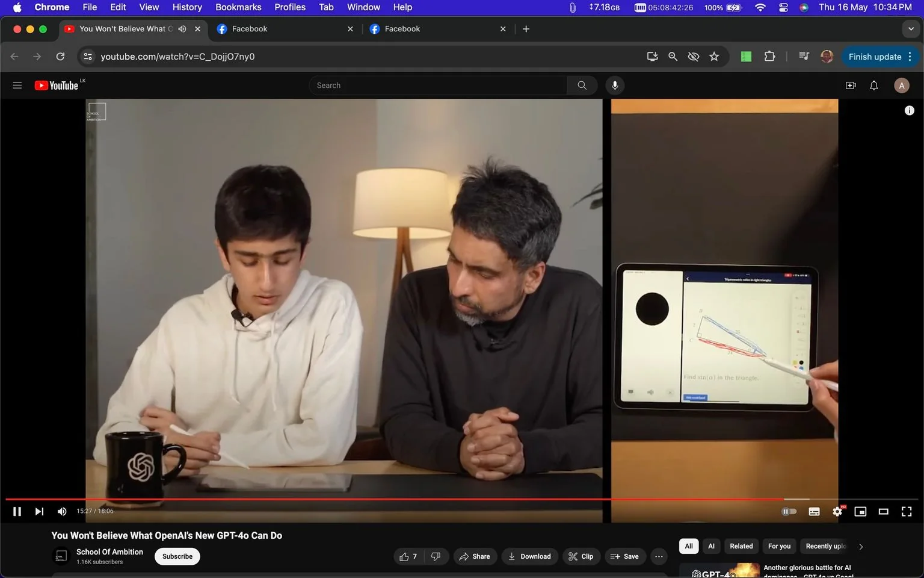
Task: Save the video to a playlist
Action: 625,556
